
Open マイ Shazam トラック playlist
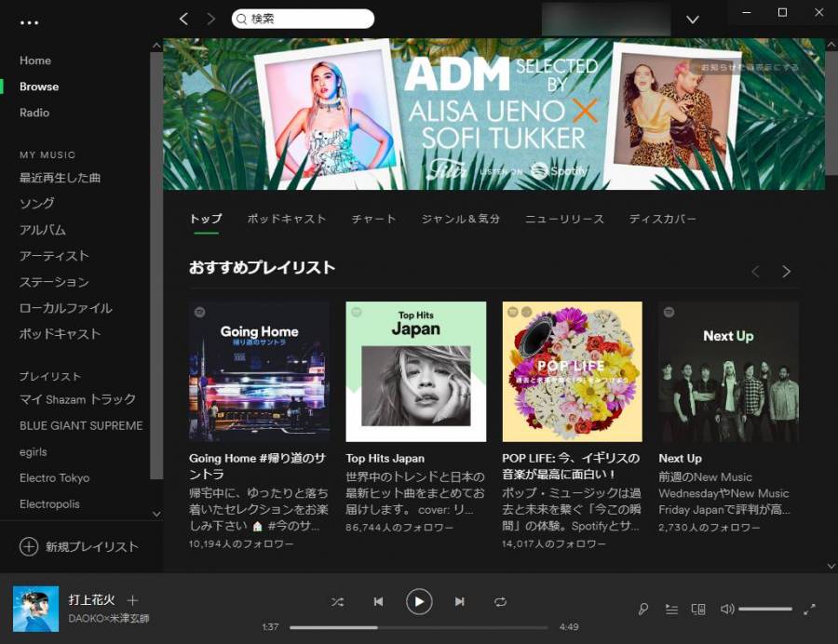coord(77,399)
